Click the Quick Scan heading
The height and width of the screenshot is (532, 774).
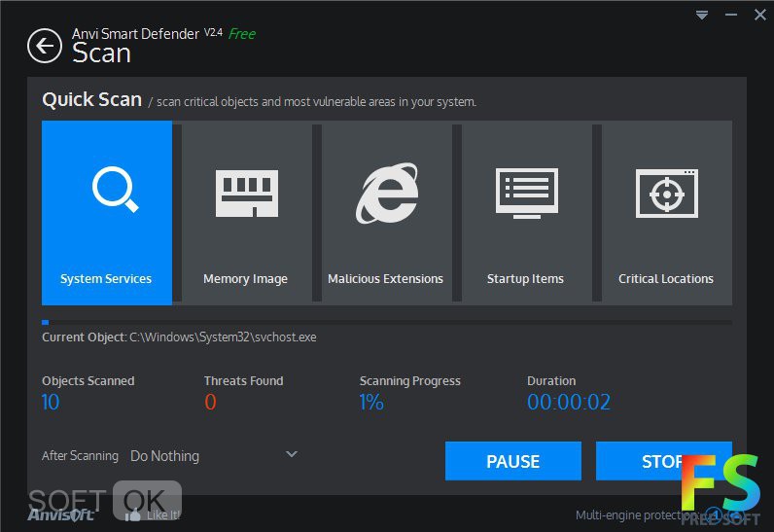point(91,99)
